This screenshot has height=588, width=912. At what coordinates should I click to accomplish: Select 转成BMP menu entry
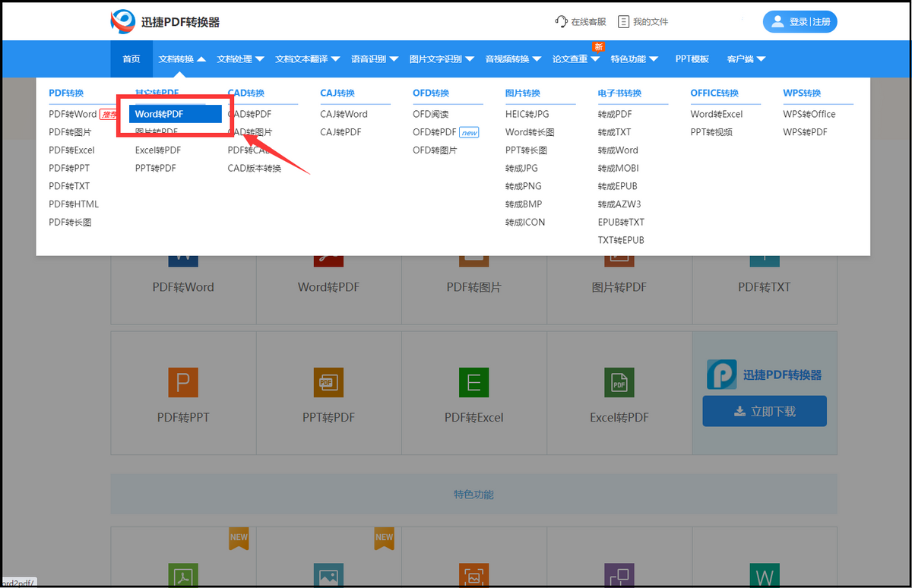[x=523, y=204]
